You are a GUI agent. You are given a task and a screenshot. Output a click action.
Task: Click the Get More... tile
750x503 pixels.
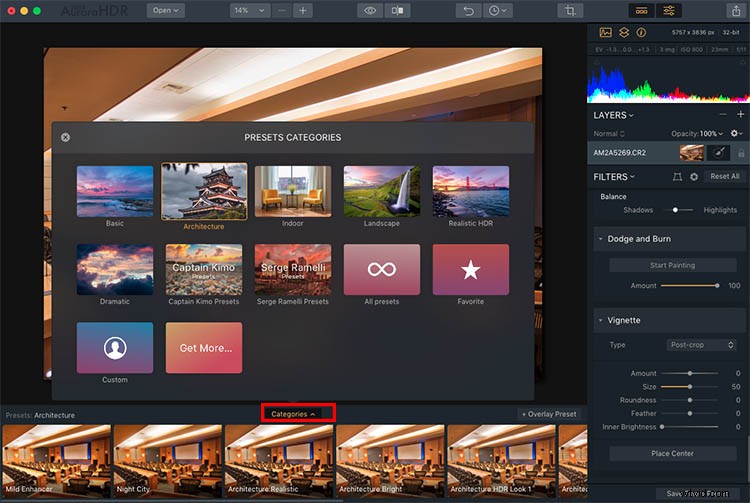(x=204, y=348)
